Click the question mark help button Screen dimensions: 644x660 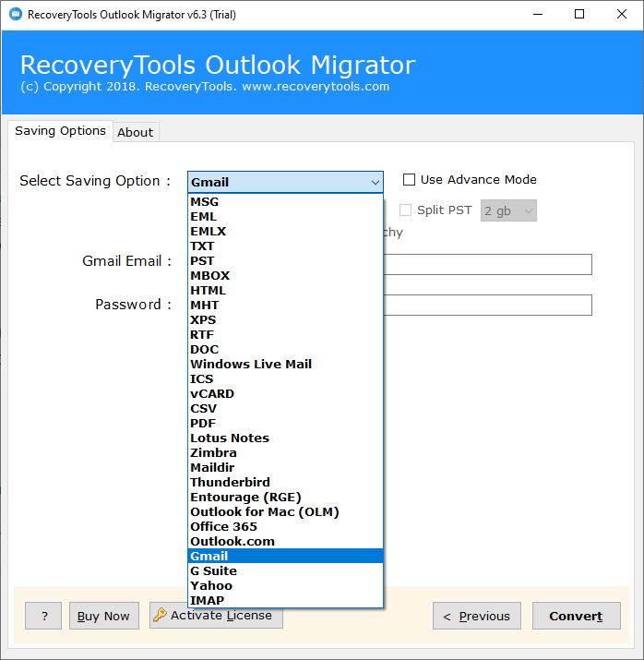43,616
